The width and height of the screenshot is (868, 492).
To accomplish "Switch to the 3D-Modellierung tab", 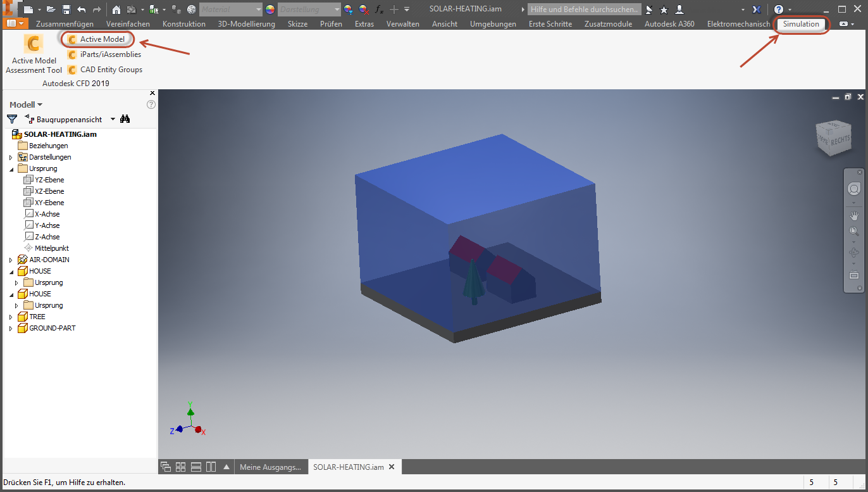I will 247,24.
